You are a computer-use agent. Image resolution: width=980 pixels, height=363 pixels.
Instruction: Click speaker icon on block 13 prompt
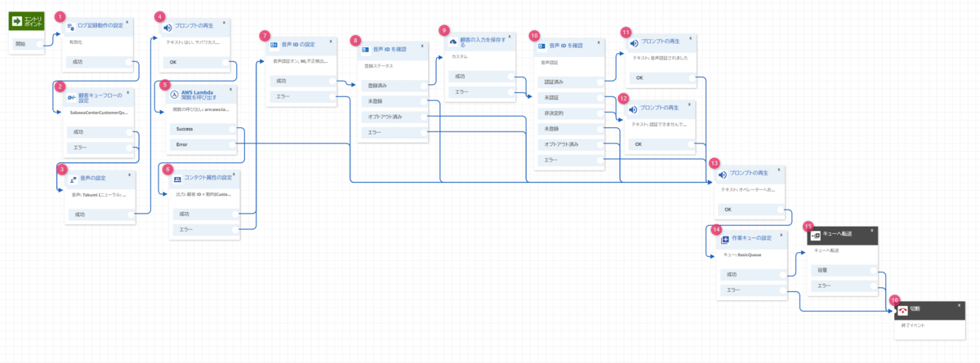click(722, 175)
